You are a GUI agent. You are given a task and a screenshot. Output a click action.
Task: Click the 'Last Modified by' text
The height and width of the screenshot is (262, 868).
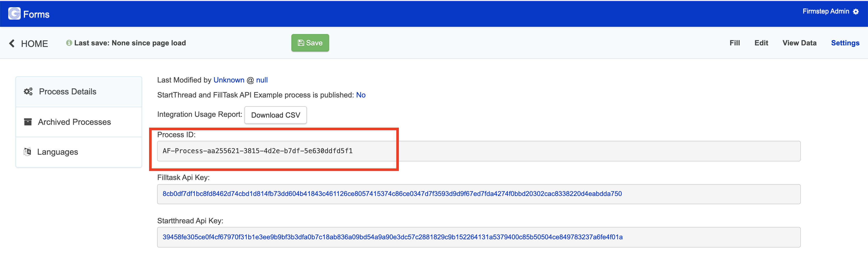(184, 80)
